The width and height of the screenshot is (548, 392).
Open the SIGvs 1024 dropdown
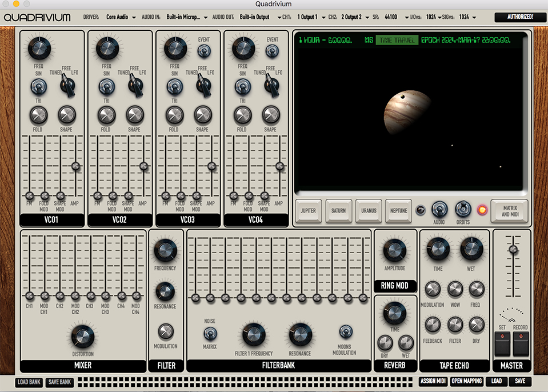tap(467, 17)
